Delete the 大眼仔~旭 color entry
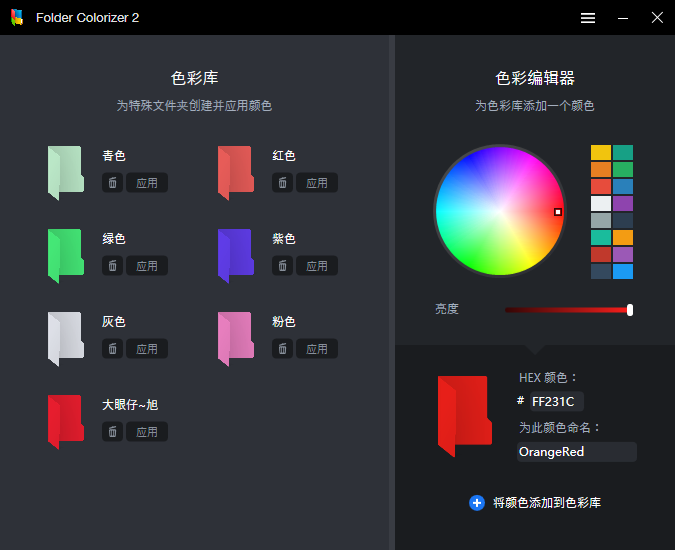The width and height of the screenshot is (675, 550). click(112, 432)
